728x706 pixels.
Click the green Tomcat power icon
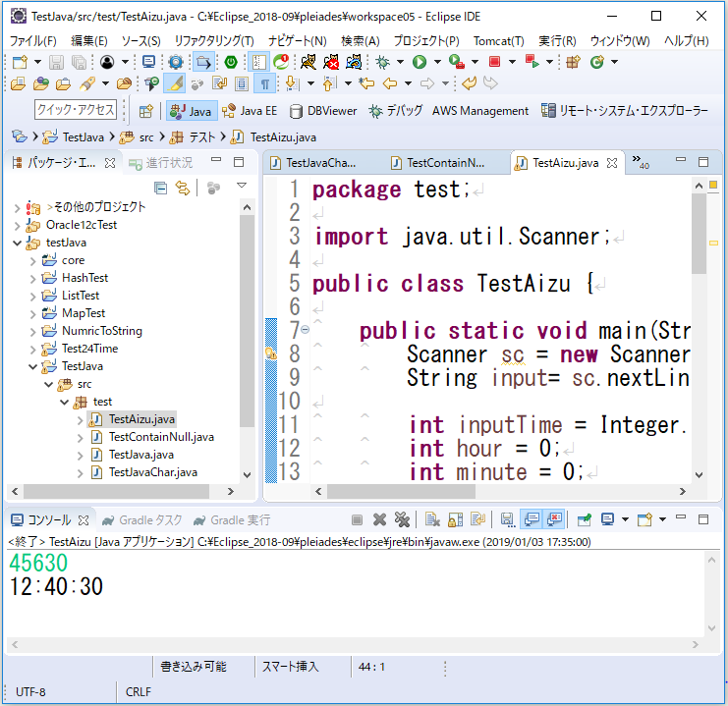pos(231,62)
